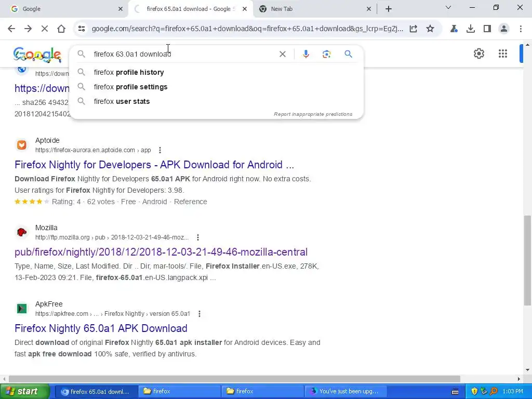Open more options for Aptoide result
Screen dimensions: 532x399
(x=160, y=150)
